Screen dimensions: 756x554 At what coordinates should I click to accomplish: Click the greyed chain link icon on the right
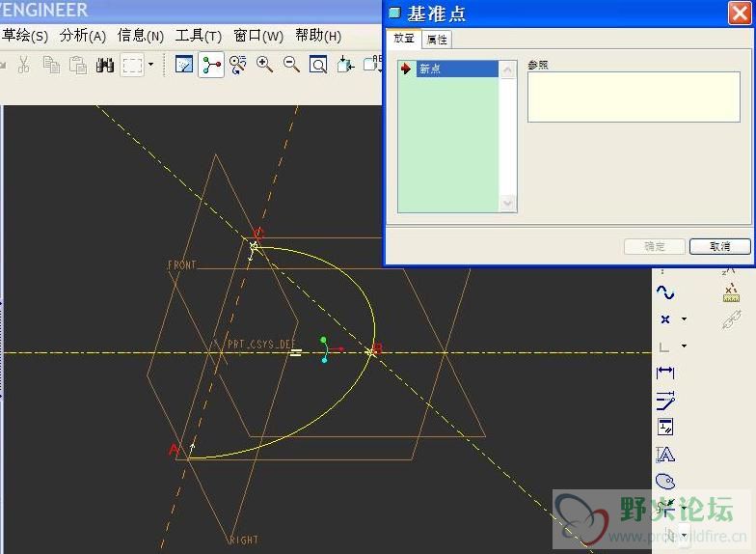(731, 319)
